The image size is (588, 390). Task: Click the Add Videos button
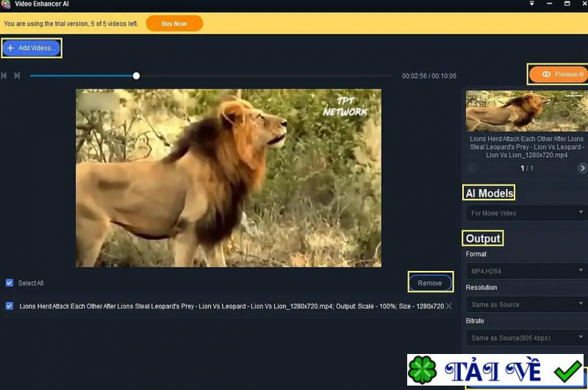32,48
